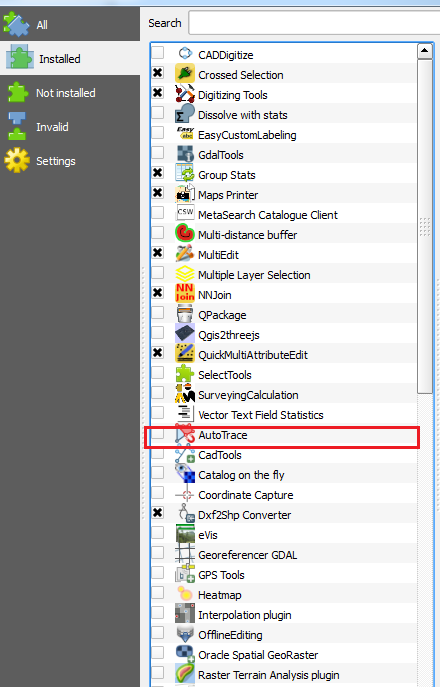Click the NNJoin plugin icon

tap(185, 293)
